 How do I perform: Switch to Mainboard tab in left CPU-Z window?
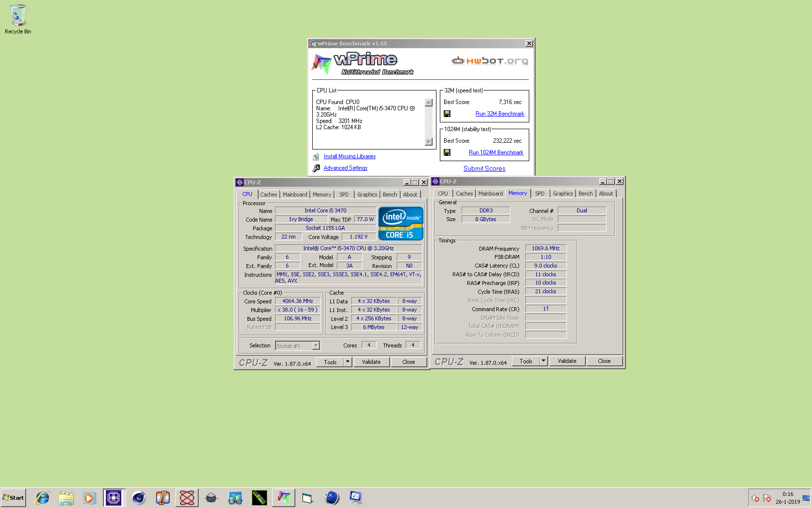tap(295, 194)
